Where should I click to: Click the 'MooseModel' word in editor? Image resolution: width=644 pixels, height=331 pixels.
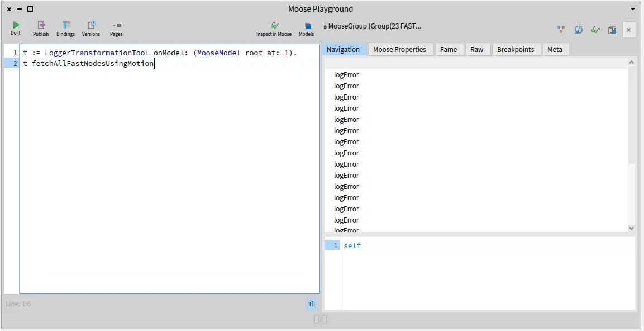[219, 53]
